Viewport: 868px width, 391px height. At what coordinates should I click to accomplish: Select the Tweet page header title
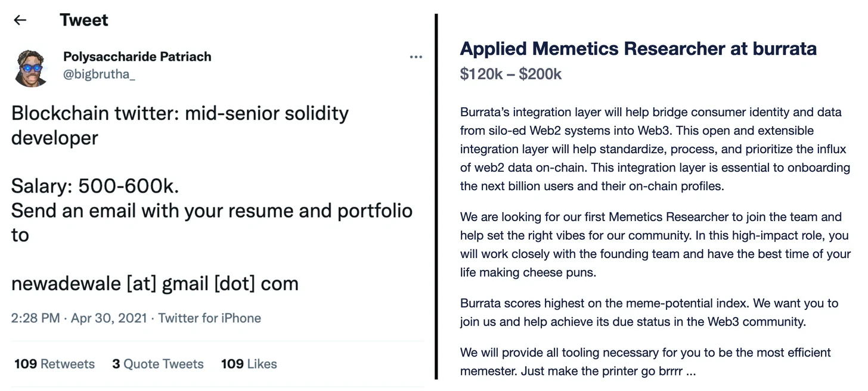84,20
